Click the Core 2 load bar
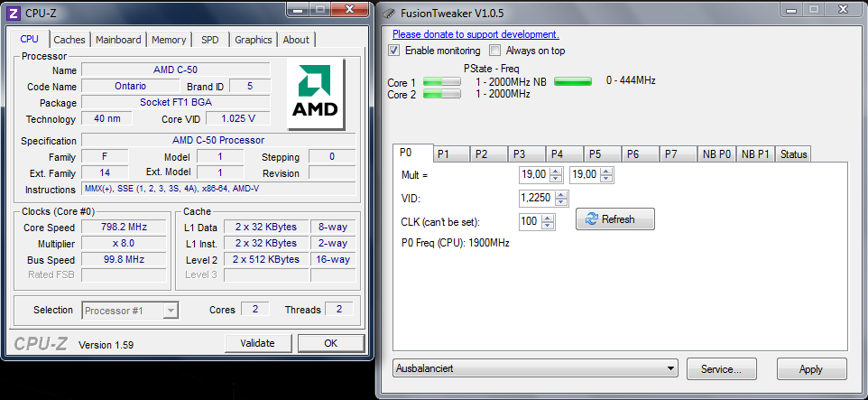The image size is (868, 400). [442, 94]
